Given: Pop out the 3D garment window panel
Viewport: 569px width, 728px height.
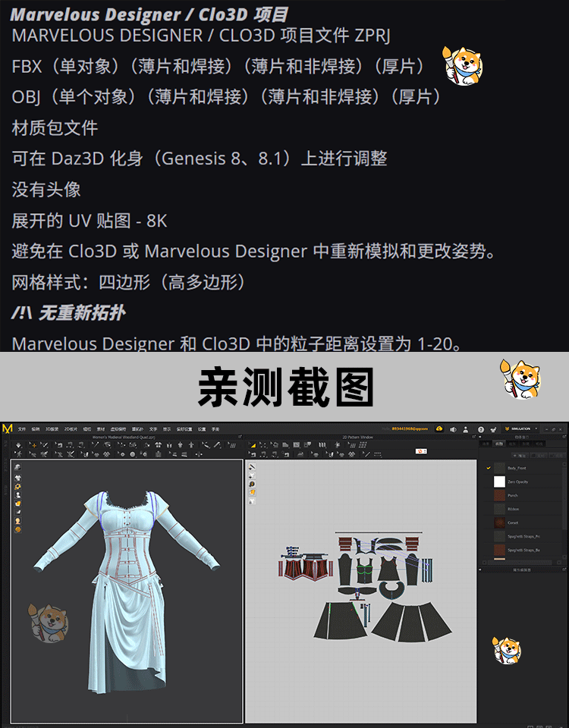Looking at the screenshot, I should point(240,437).
